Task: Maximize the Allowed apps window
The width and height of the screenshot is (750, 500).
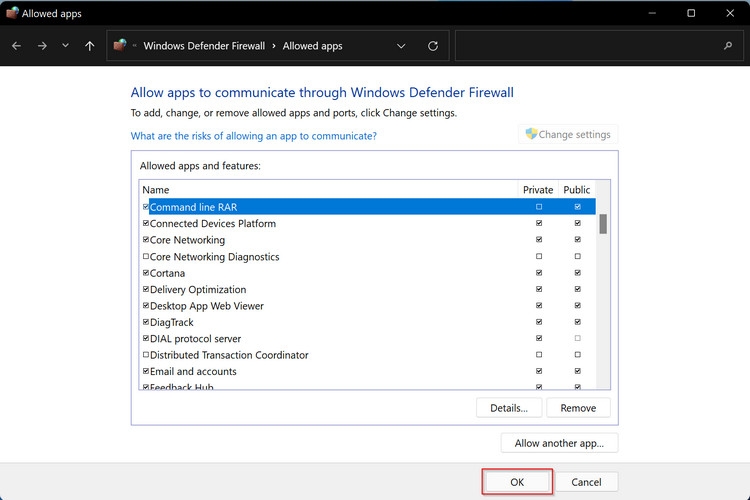Action: [691, 13]
